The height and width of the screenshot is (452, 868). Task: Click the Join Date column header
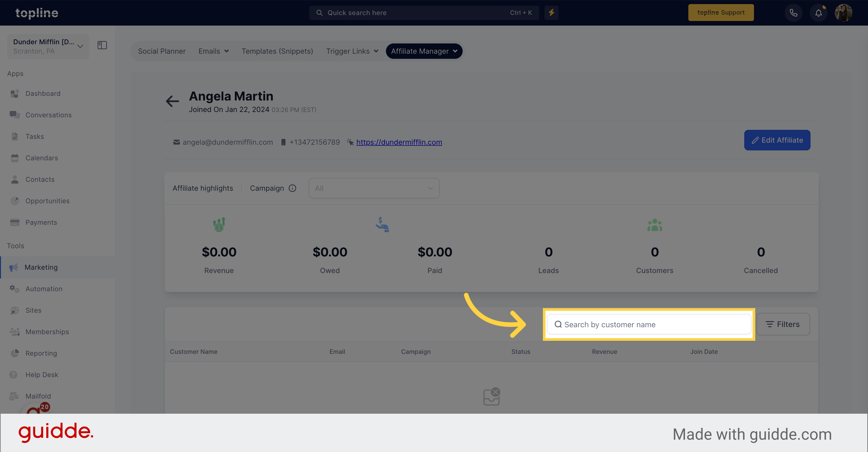pos(704,352)
